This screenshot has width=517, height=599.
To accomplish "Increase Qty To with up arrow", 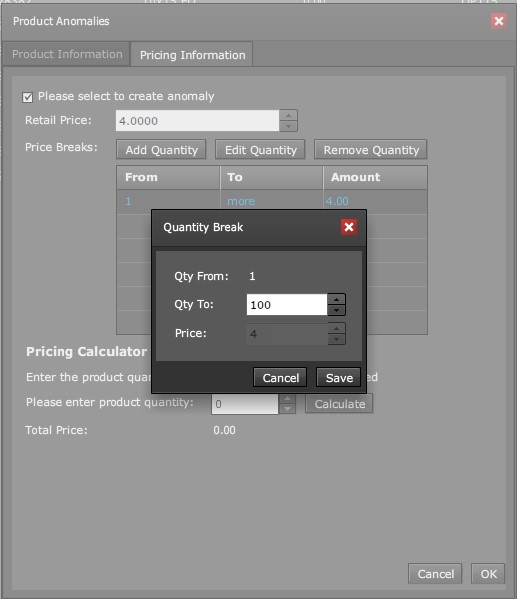I will click(x=336, y=300).
